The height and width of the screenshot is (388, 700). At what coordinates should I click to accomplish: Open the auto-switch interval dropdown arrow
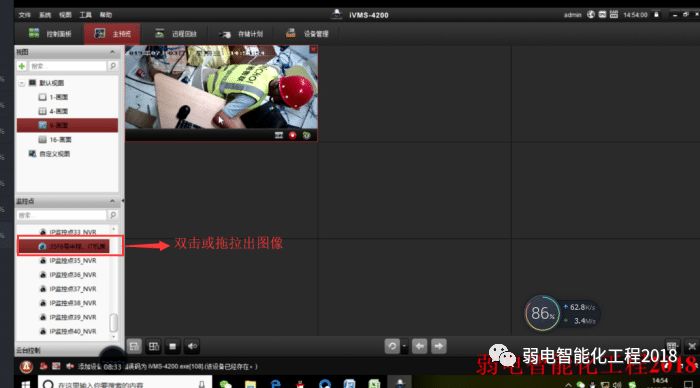pos(404,346)
